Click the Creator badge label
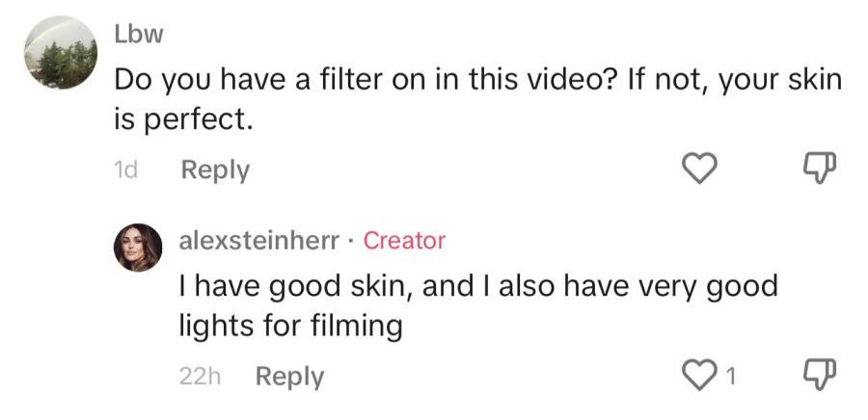 tap(404, 241)
